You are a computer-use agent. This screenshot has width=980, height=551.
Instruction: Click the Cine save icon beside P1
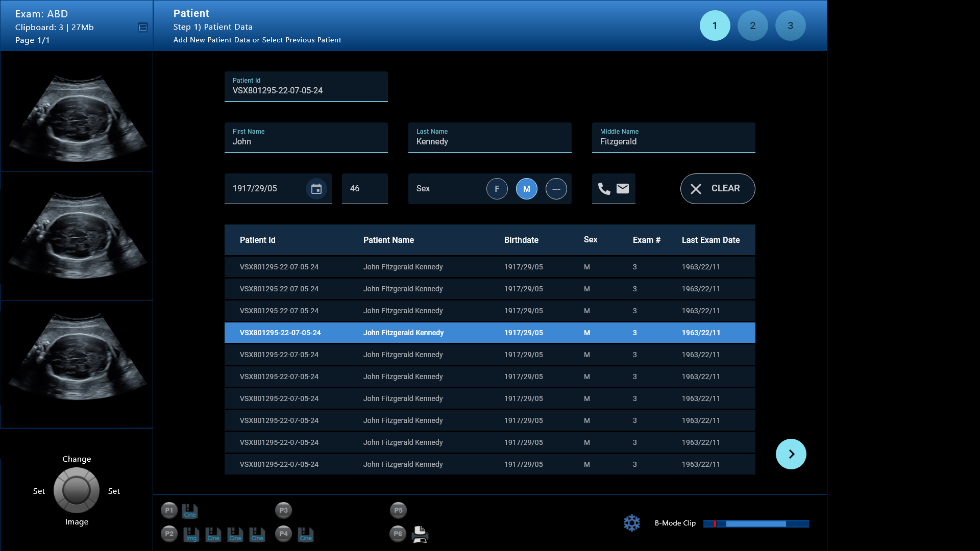[190, 511]
